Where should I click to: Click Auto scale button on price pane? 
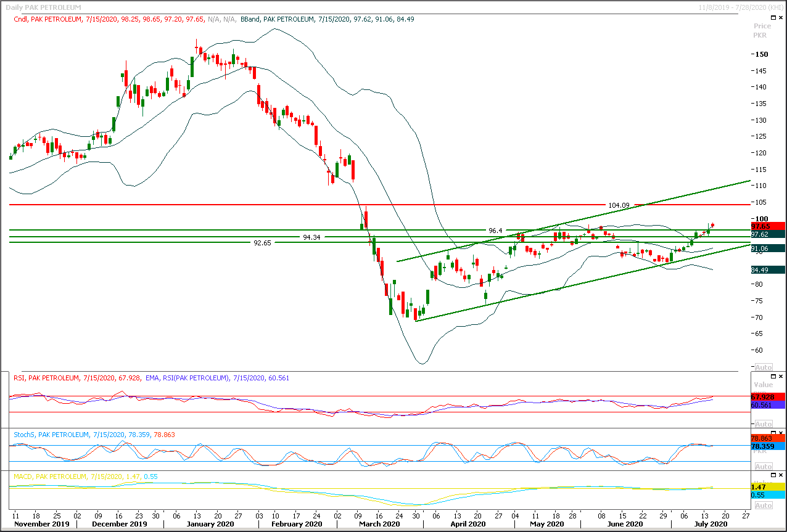coord(763,367)
